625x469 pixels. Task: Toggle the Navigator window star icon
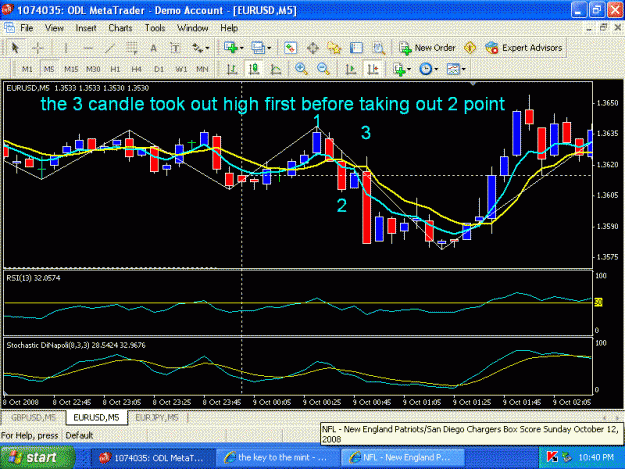(334, 48)
